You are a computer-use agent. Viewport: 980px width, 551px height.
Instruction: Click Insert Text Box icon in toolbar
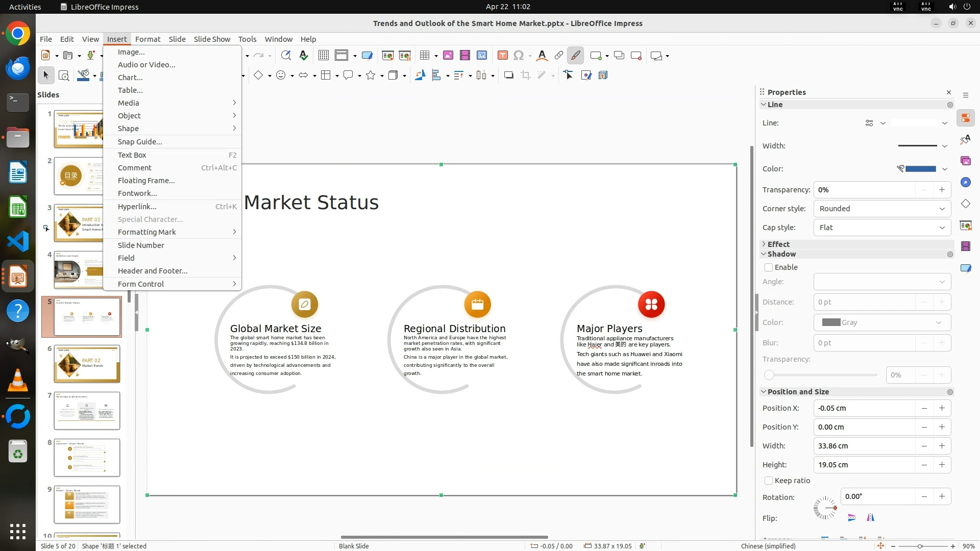click(x=502, y=56)
